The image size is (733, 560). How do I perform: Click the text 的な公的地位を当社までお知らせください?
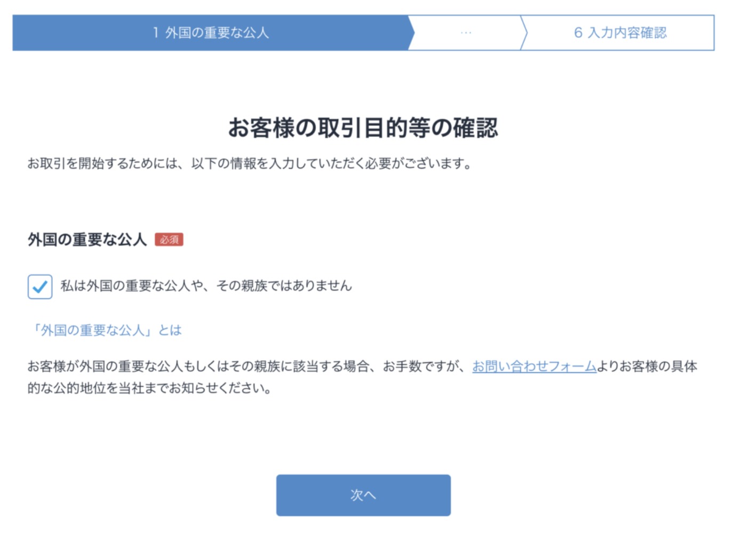click(x=149, y=388)
